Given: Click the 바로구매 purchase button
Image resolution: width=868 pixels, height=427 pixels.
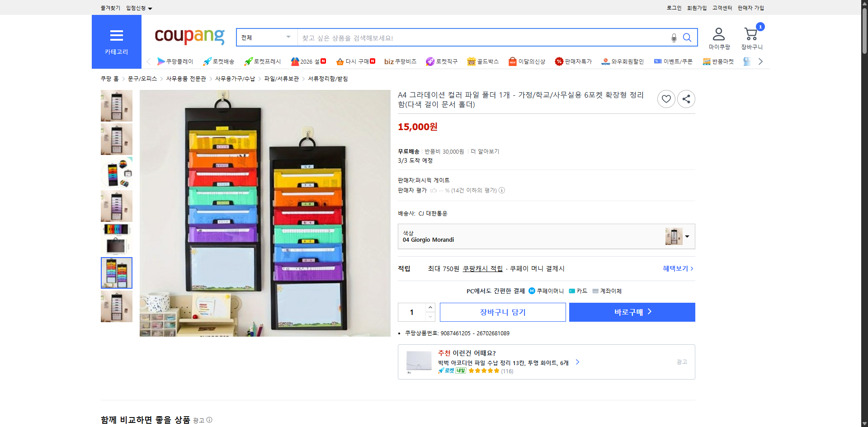Looking at the screenshot, I should (x=632, y=312).
